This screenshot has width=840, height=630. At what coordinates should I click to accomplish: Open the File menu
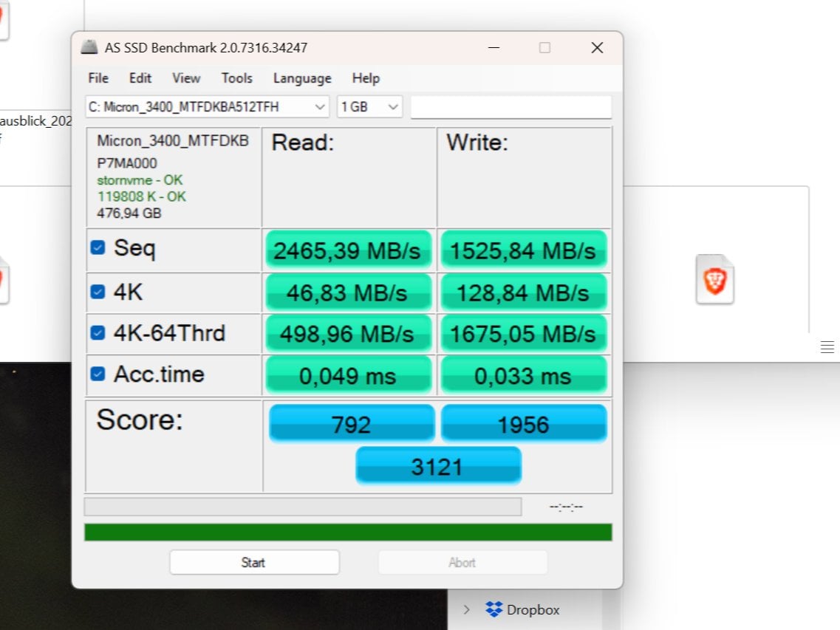click(x=98, y=78)
